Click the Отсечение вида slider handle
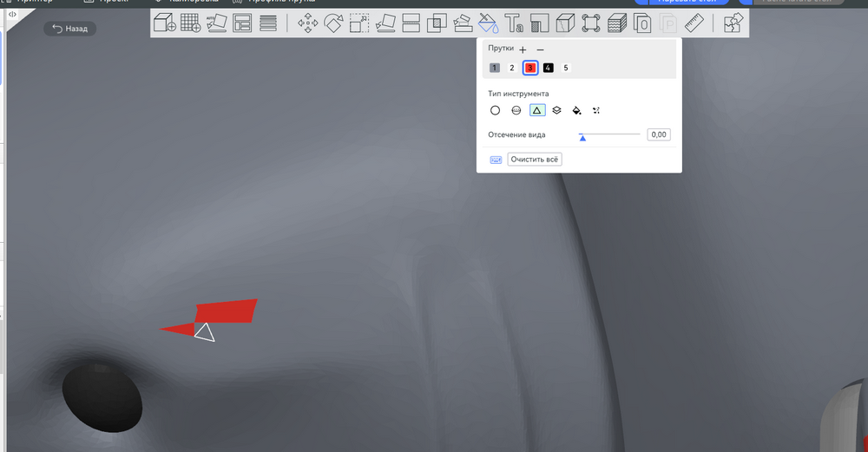 coord(582,137)
